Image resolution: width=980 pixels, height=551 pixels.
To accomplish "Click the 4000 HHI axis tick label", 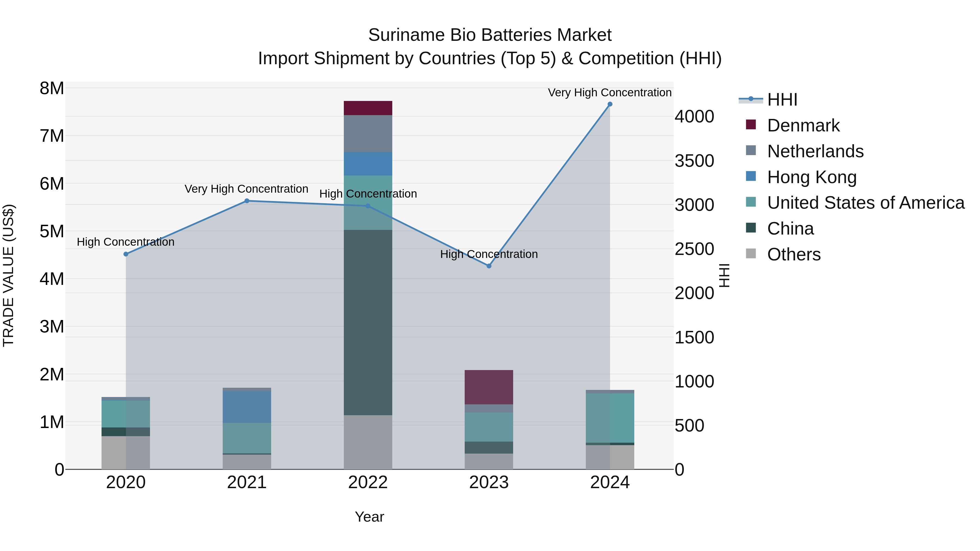I will 695,116.
